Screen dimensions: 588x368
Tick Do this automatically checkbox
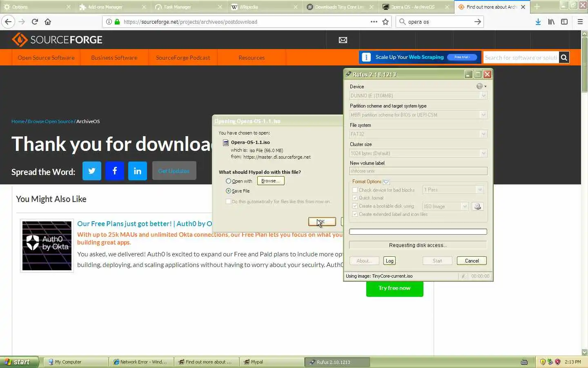228,202
